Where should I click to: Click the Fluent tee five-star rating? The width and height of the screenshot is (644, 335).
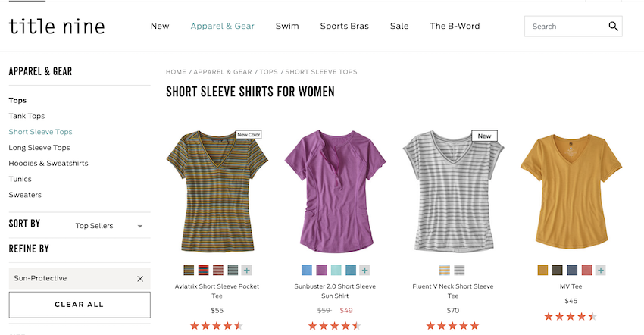coord(452,326)
